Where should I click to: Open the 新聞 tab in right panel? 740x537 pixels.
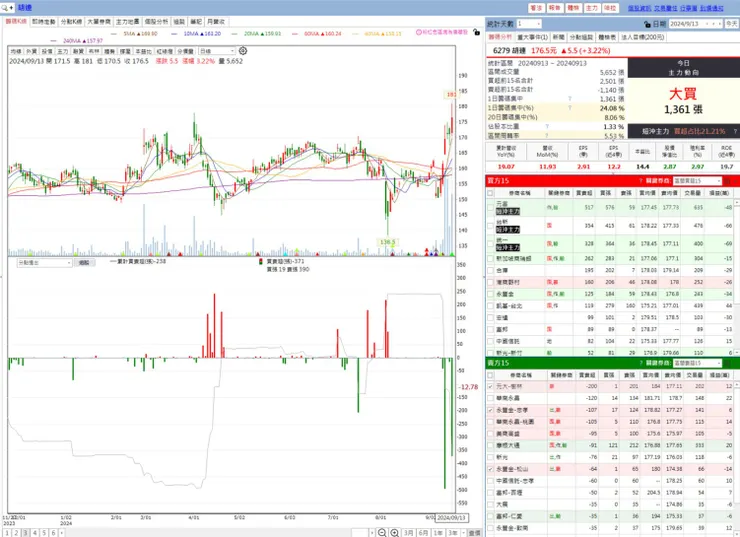point(558,37)
